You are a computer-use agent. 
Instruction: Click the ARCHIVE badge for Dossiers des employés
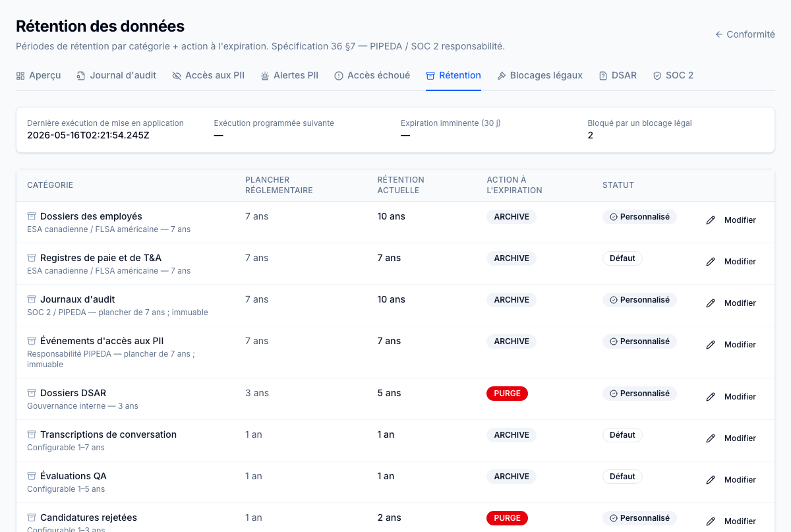pos(512,217)
